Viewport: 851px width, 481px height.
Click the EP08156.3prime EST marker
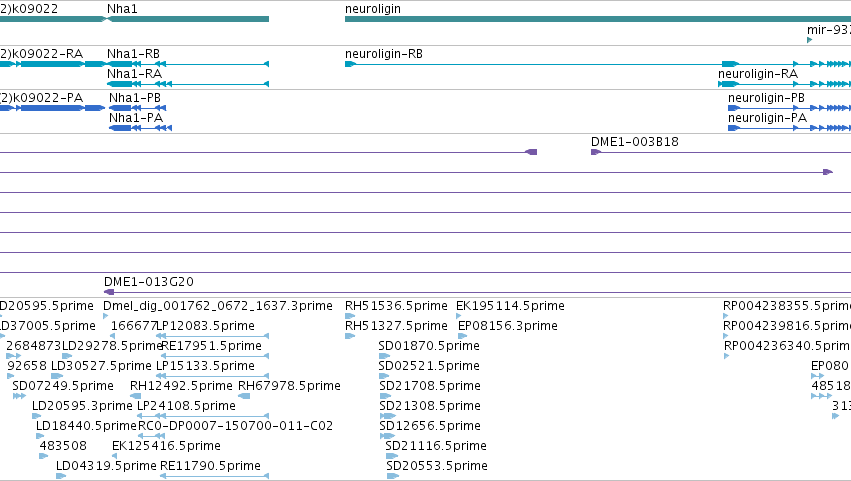point(462,336)
